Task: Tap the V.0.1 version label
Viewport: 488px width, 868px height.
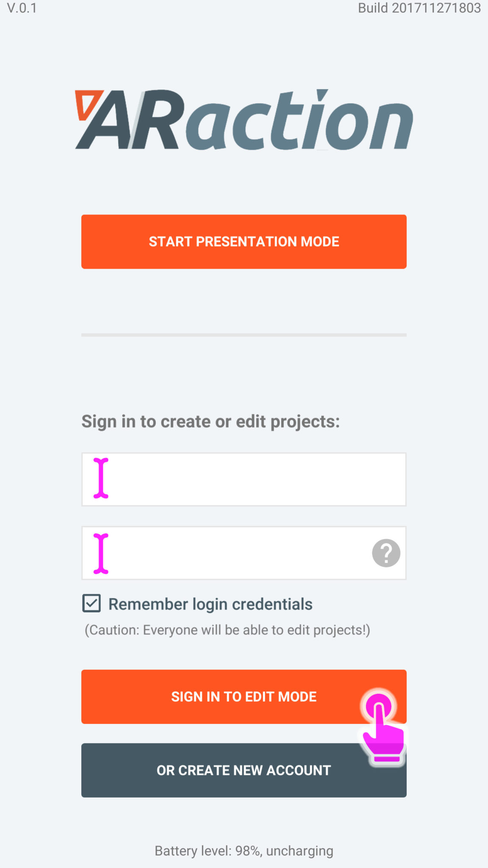Action: coord(22,8)
